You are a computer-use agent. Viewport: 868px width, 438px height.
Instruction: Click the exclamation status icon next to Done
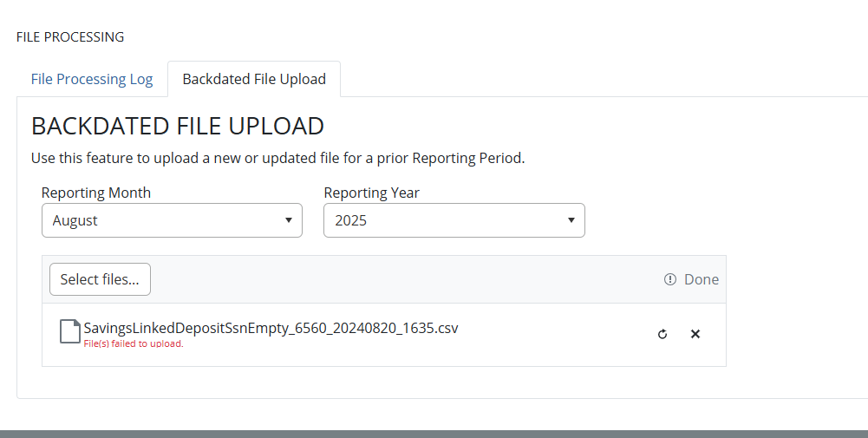(669, 279)
